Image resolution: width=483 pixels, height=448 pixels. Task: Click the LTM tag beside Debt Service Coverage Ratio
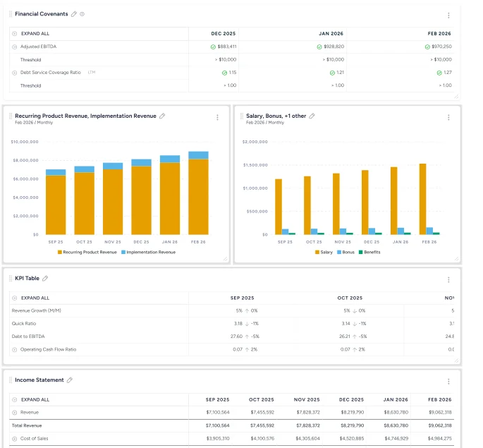pos(92,73)
